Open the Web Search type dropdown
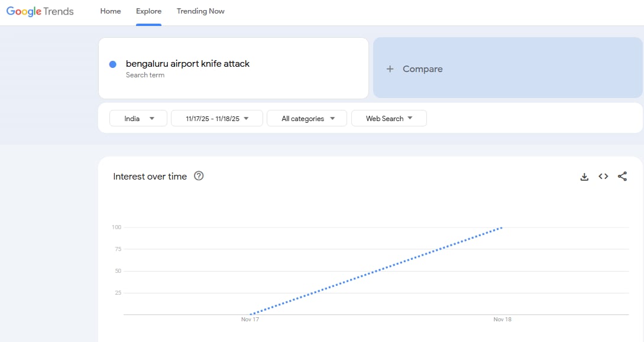The width and height of the screenshot is (644, 342). point(389,119)
